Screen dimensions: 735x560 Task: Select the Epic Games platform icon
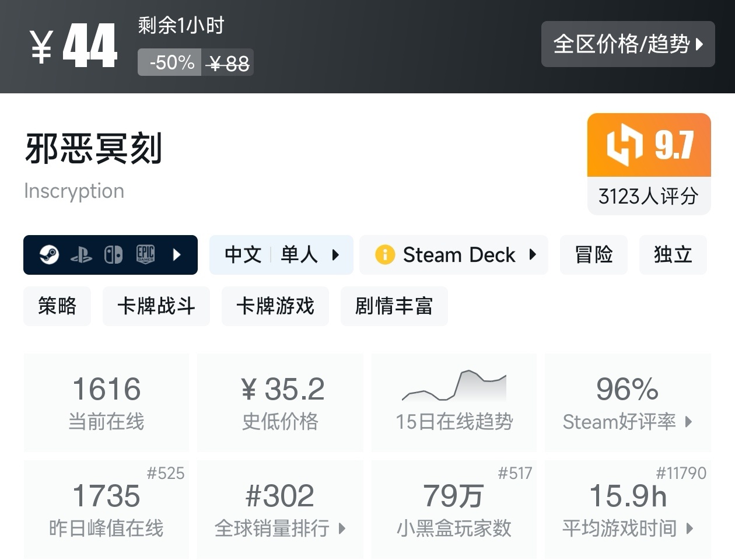[145, 254]
